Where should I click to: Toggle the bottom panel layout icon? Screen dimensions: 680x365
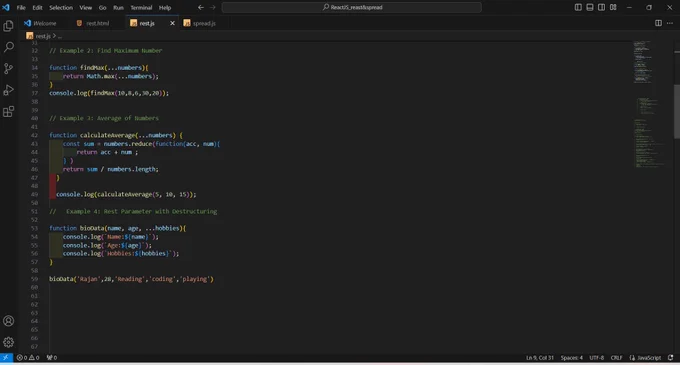pyautogui.click(x=590, y=7)
